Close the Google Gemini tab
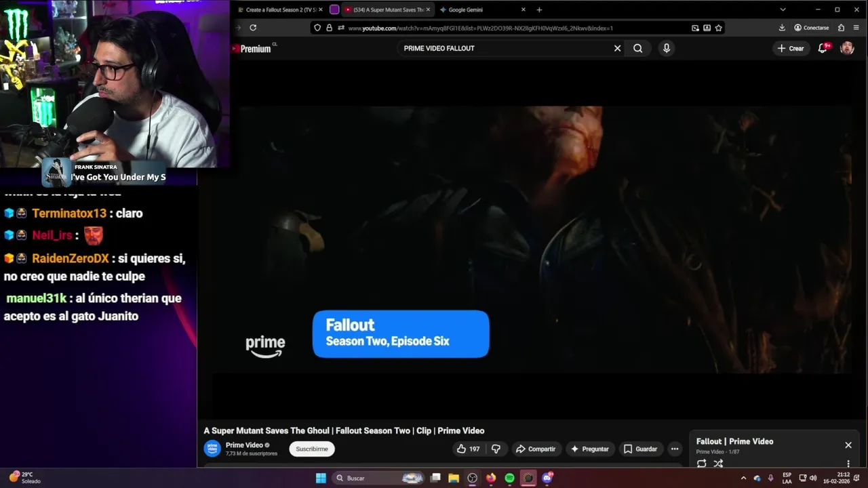 523,9
